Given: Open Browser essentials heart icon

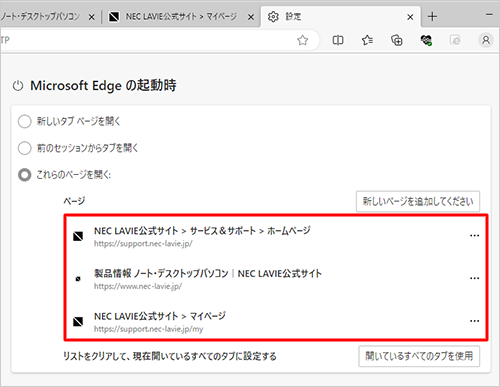Looking at the screenshot, I should [426, 40].
